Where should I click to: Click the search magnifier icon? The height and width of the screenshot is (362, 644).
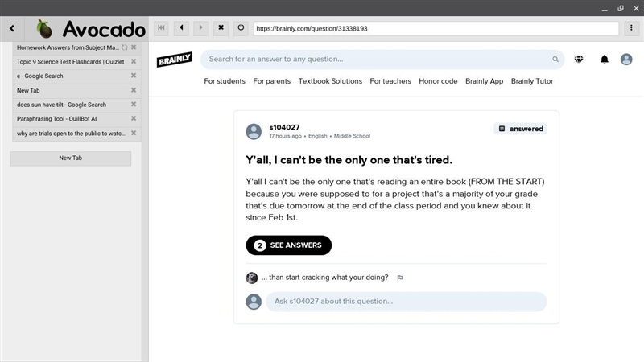coord(555,59)
